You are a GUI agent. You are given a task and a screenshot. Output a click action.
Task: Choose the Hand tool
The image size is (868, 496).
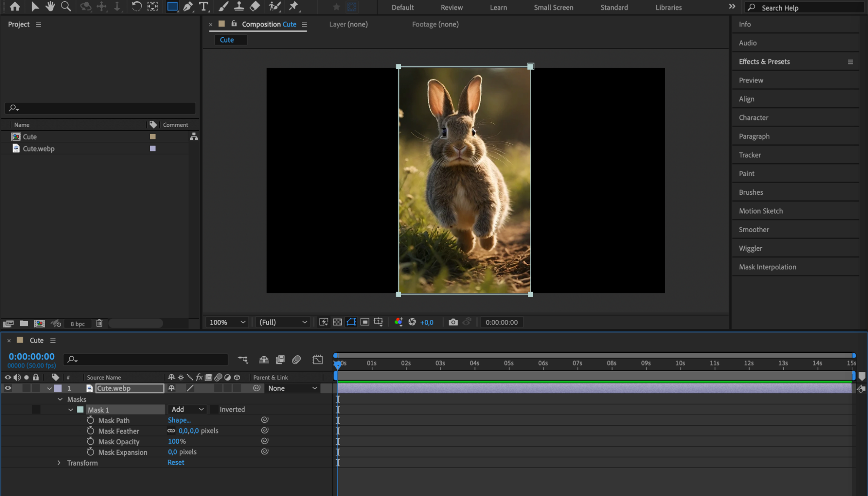coord(50,7)
